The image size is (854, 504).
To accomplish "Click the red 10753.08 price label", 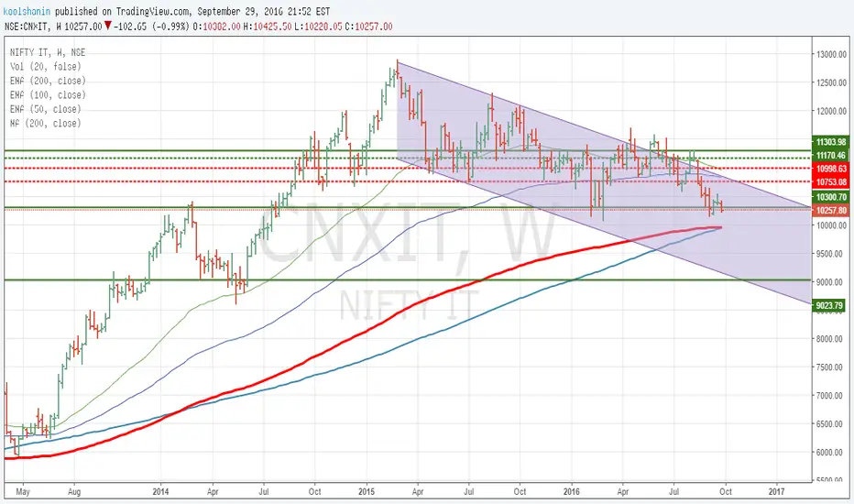I will (830, 182).
